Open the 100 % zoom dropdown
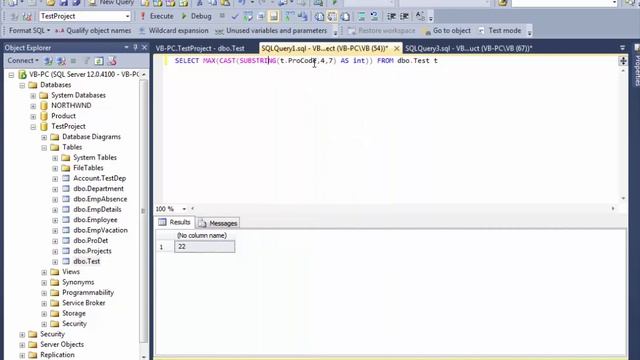Image resolution: width=640 pixels, height=360 pixels. point(184,209)
